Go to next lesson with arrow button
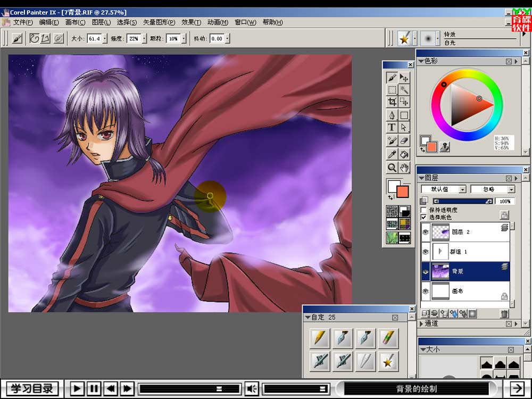Viewport: 532px width, 399px height. pyautogui.click(x=517, y=388)
